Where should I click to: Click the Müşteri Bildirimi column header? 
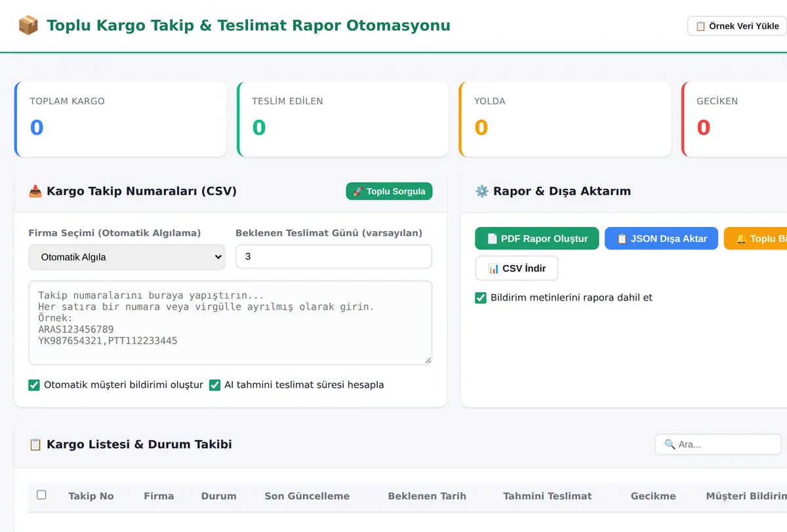coord(746,496)
